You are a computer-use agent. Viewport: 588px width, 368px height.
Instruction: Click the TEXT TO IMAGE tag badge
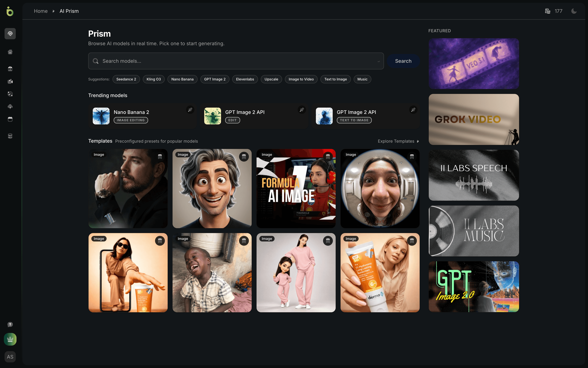(354, 120)
